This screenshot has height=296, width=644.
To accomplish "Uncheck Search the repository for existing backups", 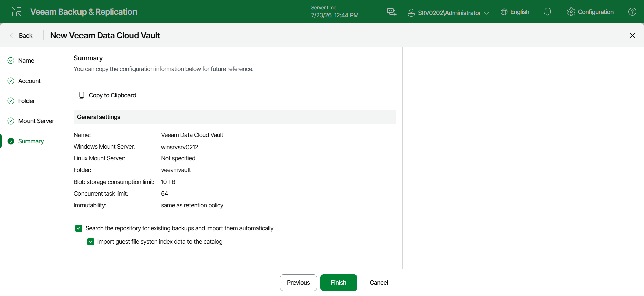I will click(x=79, y=228).
